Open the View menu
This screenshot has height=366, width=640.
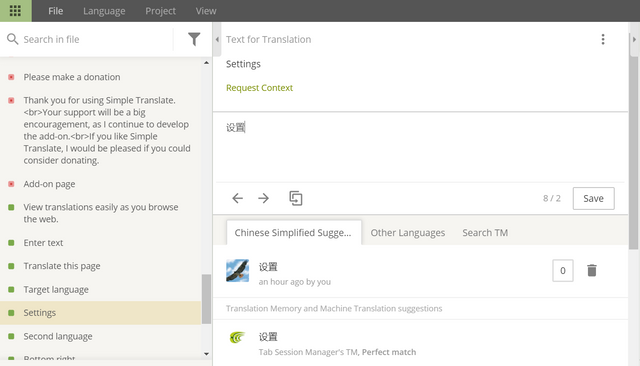206,11
